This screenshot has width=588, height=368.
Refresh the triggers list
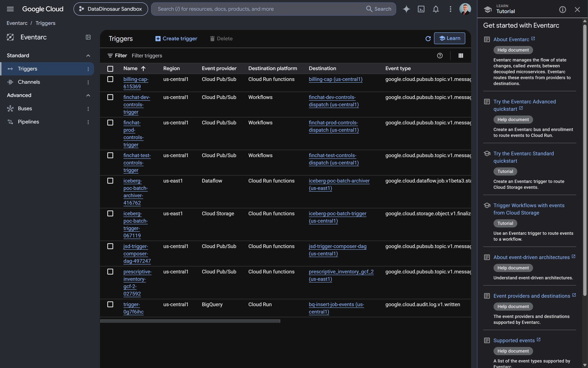pyautogui.click(x=428, y=38)
